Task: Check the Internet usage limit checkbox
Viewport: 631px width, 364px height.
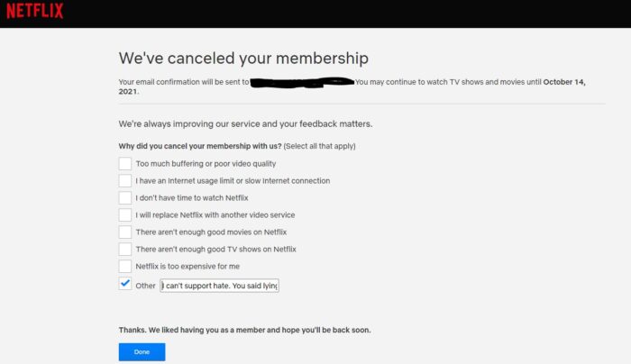Action: (x=124, y=180)
